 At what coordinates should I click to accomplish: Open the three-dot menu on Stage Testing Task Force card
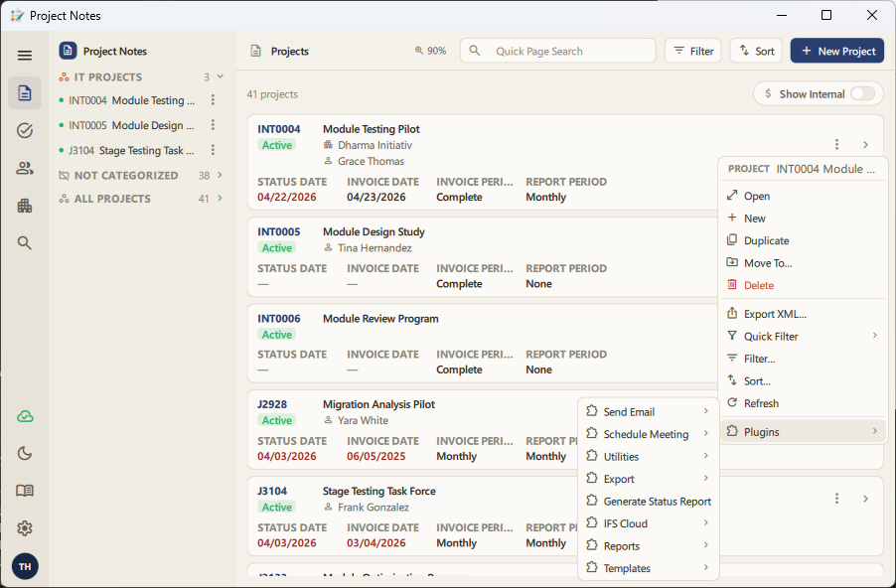pyautogui.click(x=836, y=499)
